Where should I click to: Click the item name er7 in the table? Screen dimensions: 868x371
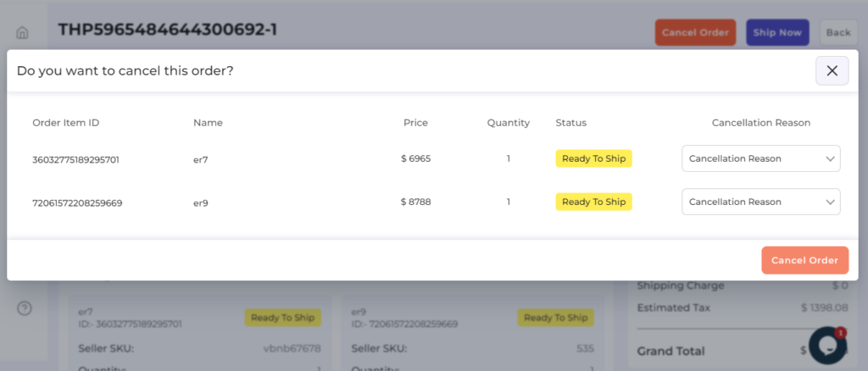(201, 159)
